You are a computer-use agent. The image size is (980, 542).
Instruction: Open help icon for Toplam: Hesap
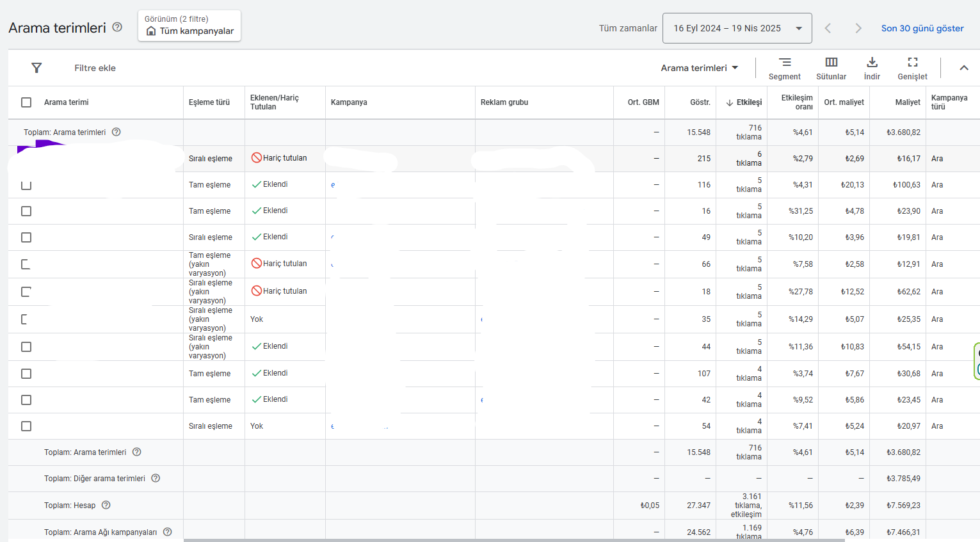[106, 505]
